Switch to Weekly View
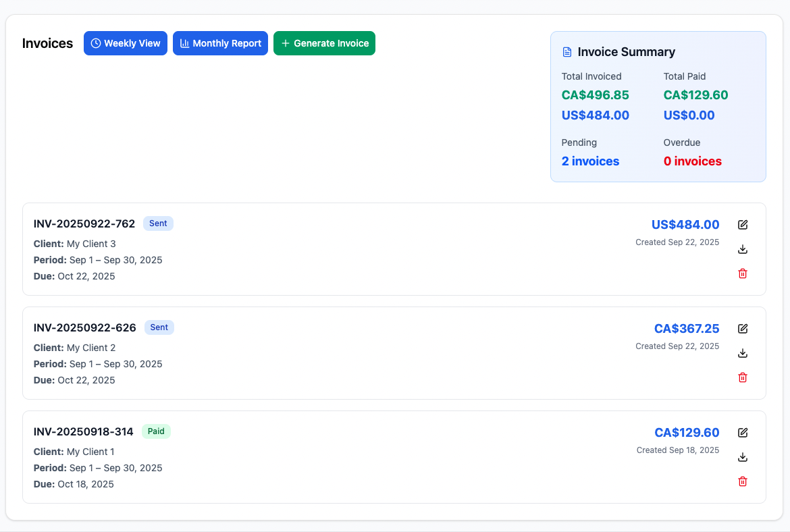This screenshot has width=790, height=532. 126,43
